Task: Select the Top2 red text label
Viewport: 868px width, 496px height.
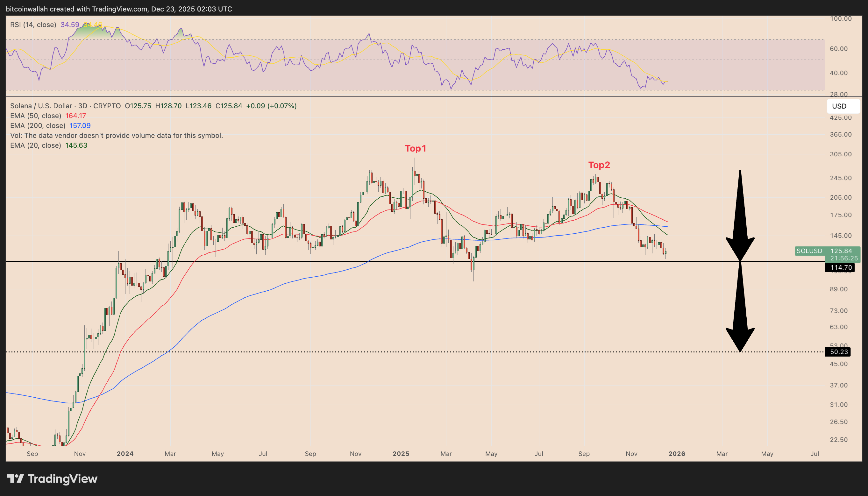Action: click(599, 165)
